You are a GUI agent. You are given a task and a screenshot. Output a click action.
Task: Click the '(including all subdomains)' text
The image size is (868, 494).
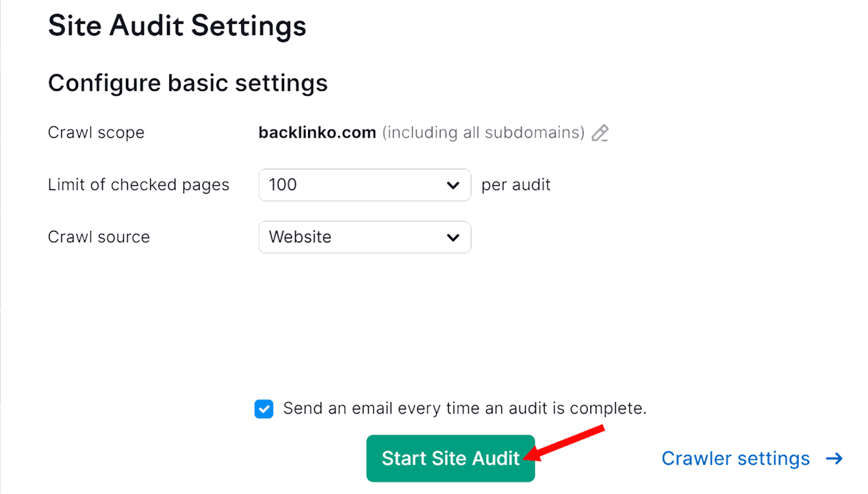pos(483,132)
